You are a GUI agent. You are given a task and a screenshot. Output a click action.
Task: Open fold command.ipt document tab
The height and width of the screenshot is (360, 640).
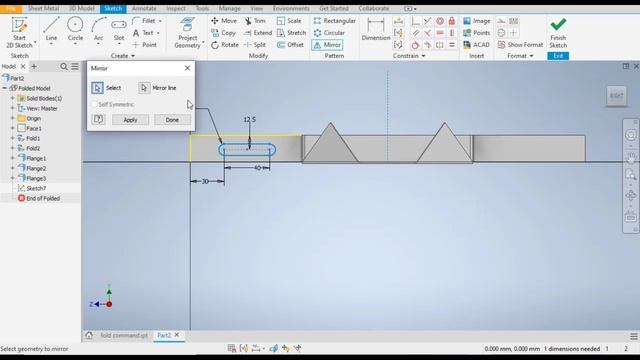124,335
